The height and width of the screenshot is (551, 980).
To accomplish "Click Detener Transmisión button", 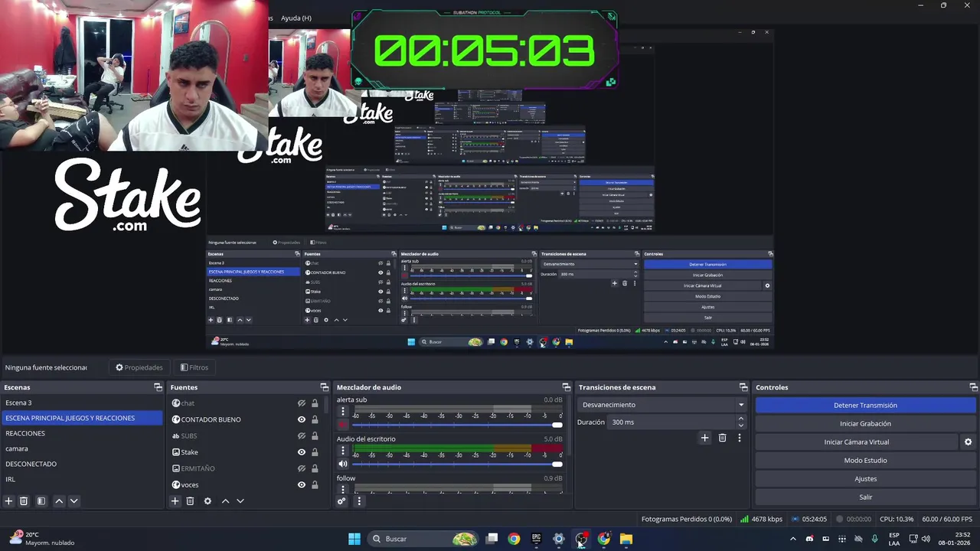I will [865, 406].
